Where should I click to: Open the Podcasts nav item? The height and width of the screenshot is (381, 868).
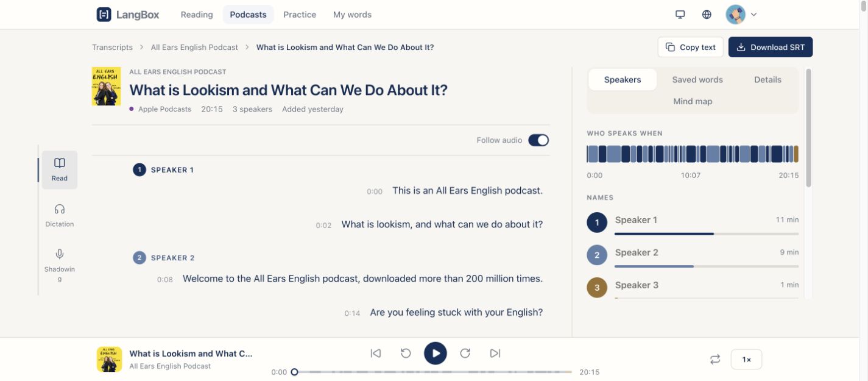[x=248, y=15]
